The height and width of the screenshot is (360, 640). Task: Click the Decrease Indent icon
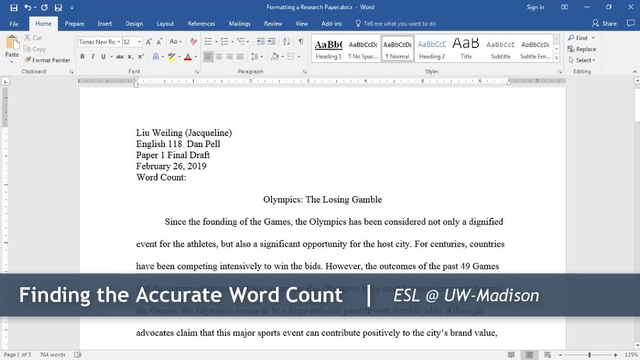(260, 42)
